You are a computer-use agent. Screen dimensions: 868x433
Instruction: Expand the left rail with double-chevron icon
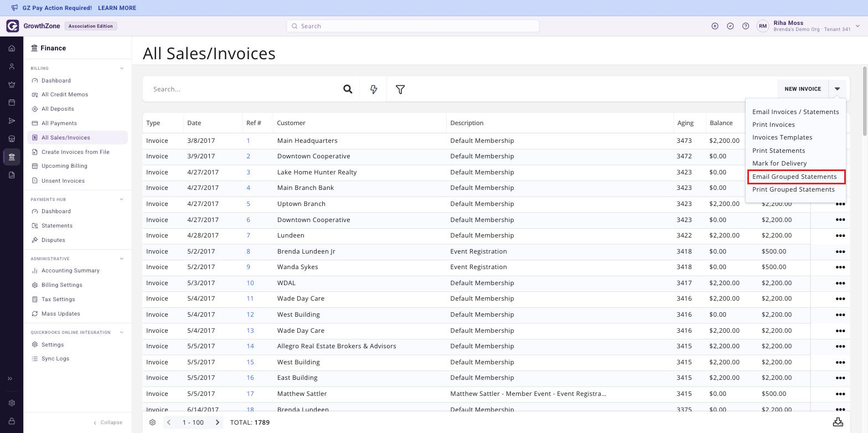(10, 379)
